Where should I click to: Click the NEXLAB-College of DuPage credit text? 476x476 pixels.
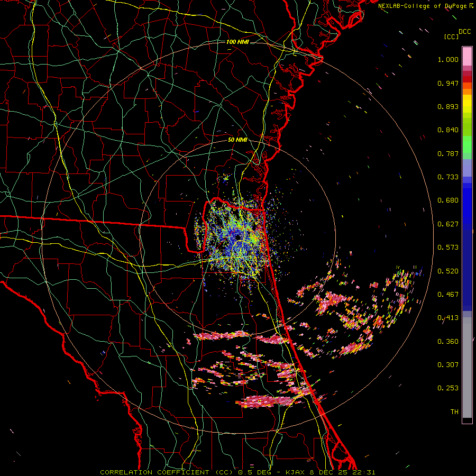tap(423, 6)
